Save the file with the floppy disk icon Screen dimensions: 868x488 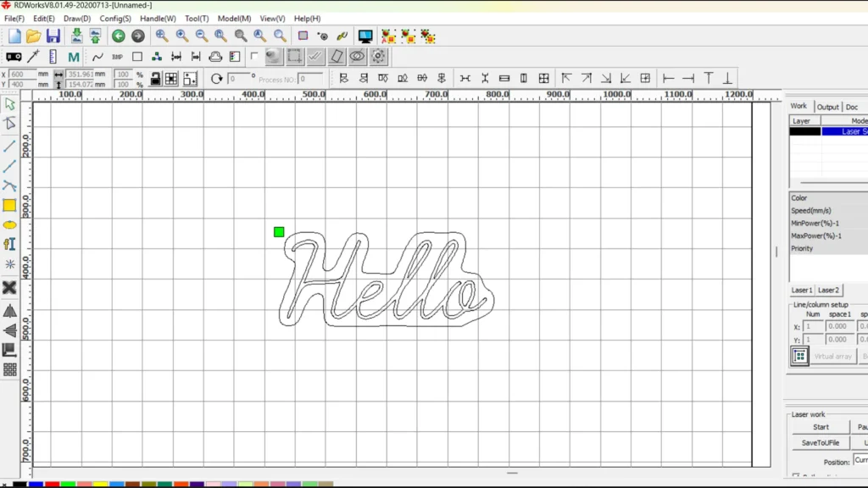[x=53, y=36]
